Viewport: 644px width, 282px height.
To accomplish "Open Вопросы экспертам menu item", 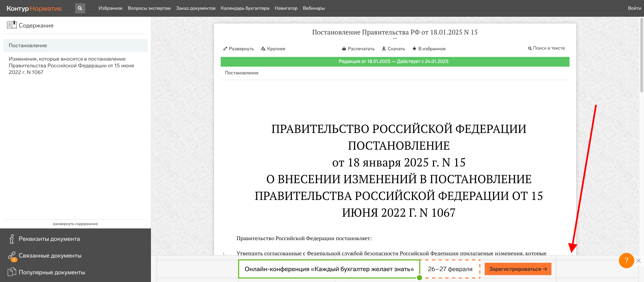I will (149, 8).
